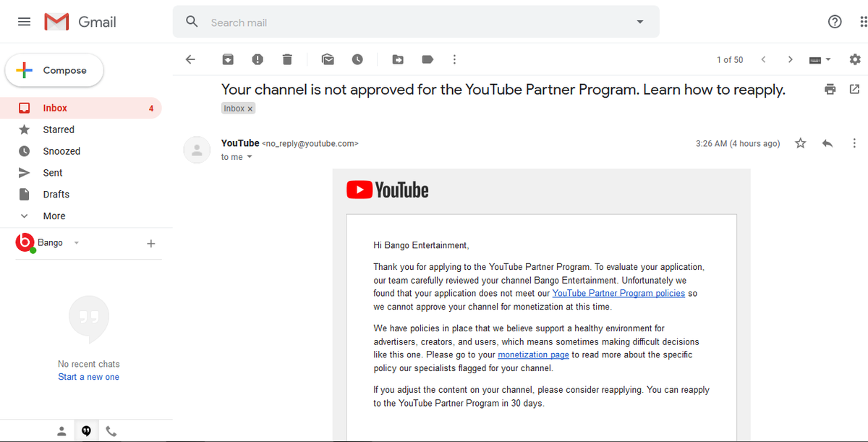Viewport: 868px width, 442px height.
Task: Reply to the YouTube email
Action: (827, 143)
